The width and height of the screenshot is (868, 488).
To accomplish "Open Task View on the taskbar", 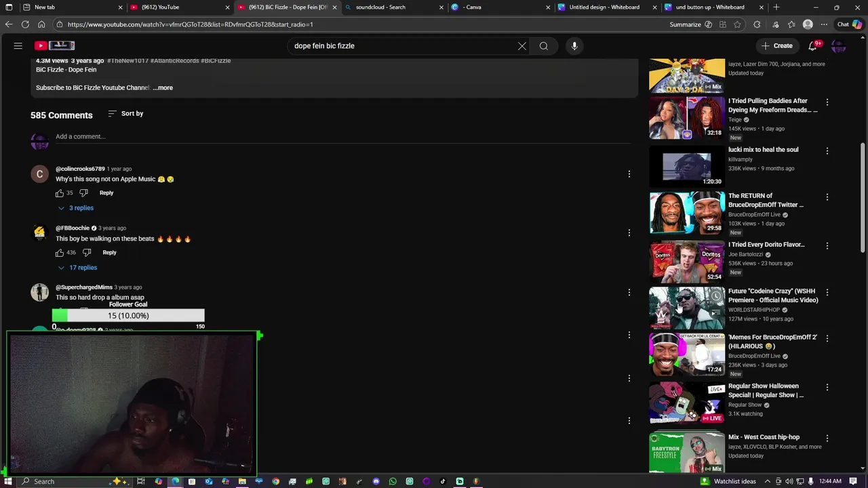I will point(141,481).
